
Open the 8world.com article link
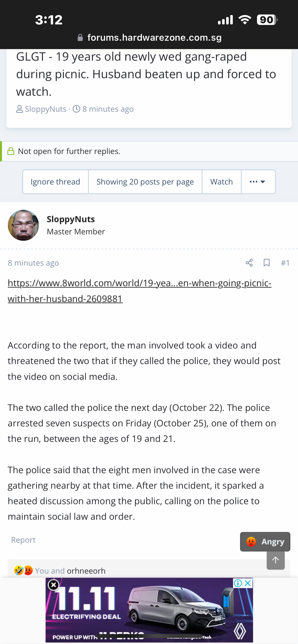pyautogui.click(x=140, y=291)
